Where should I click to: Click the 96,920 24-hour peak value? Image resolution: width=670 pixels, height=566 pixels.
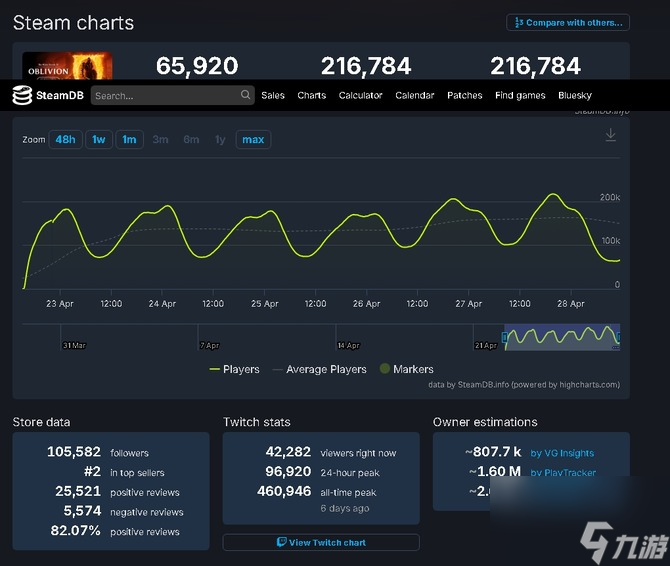click(x=288, y=472)
